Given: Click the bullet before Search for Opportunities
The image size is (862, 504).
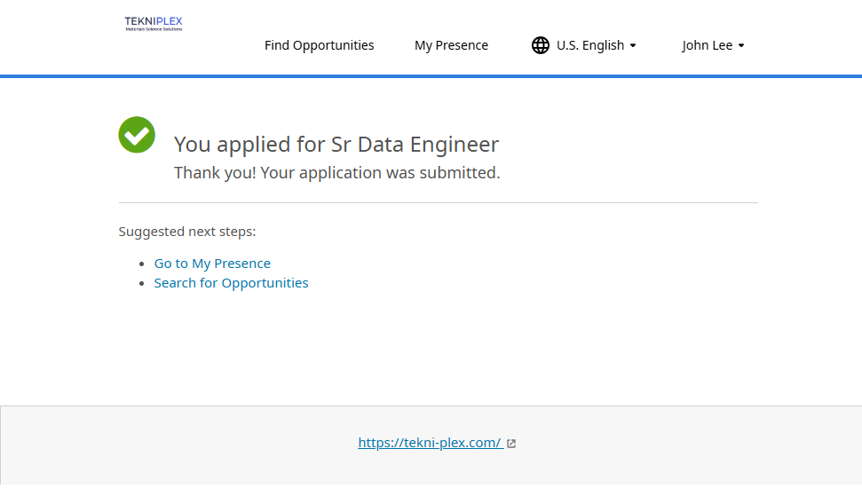Looking at the screenshot, I should (142, 284).
